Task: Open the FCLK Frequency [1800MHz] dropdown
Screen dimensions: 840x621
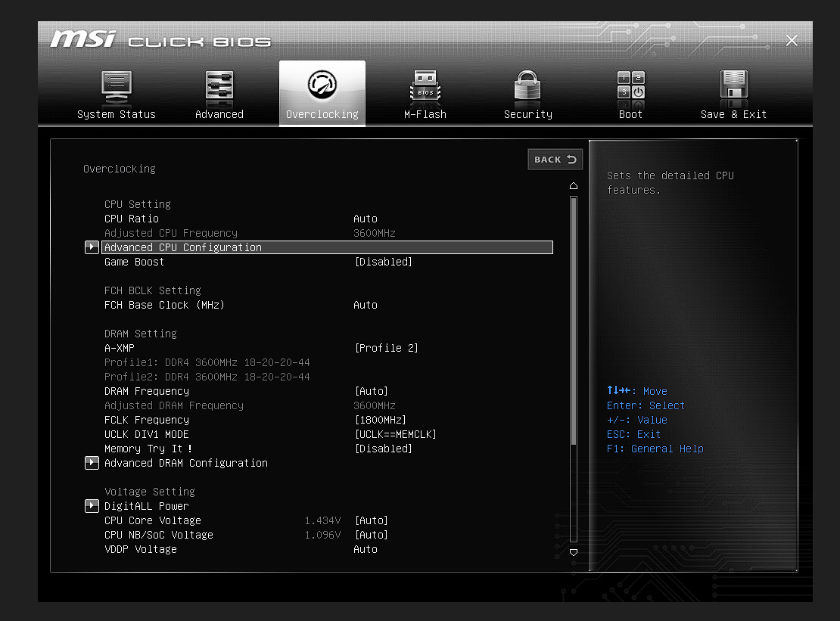Action: coord(381,421)
